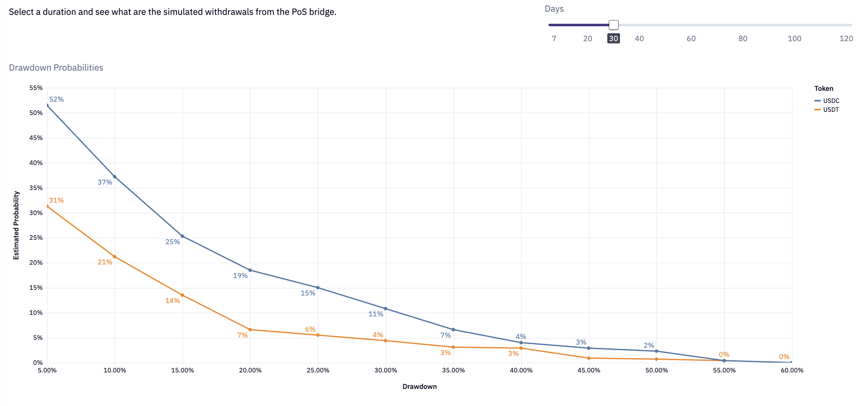The image size is (868, 406).
Task: Select the 20 days tick label
Action: [588, 38]
